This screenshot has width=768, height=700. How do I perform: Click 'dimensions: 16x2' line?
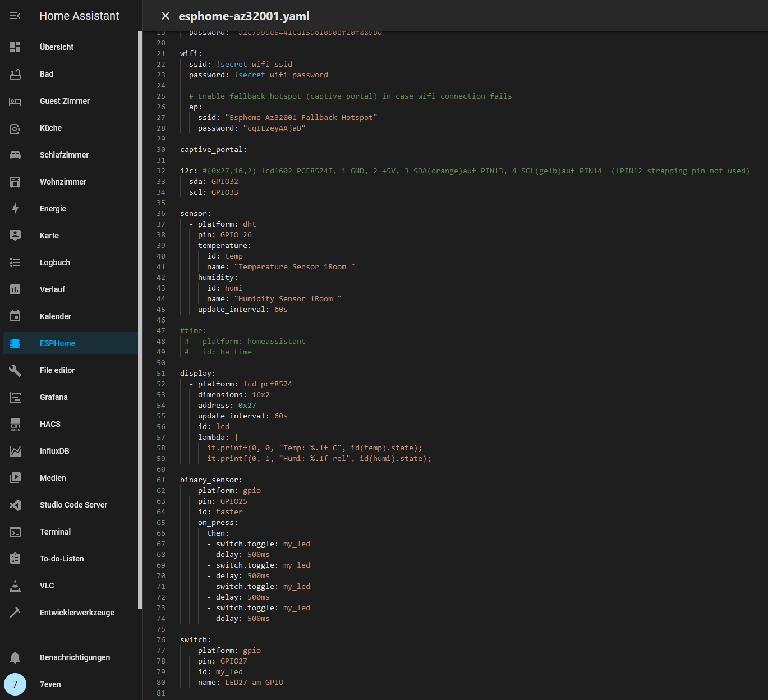234,395
